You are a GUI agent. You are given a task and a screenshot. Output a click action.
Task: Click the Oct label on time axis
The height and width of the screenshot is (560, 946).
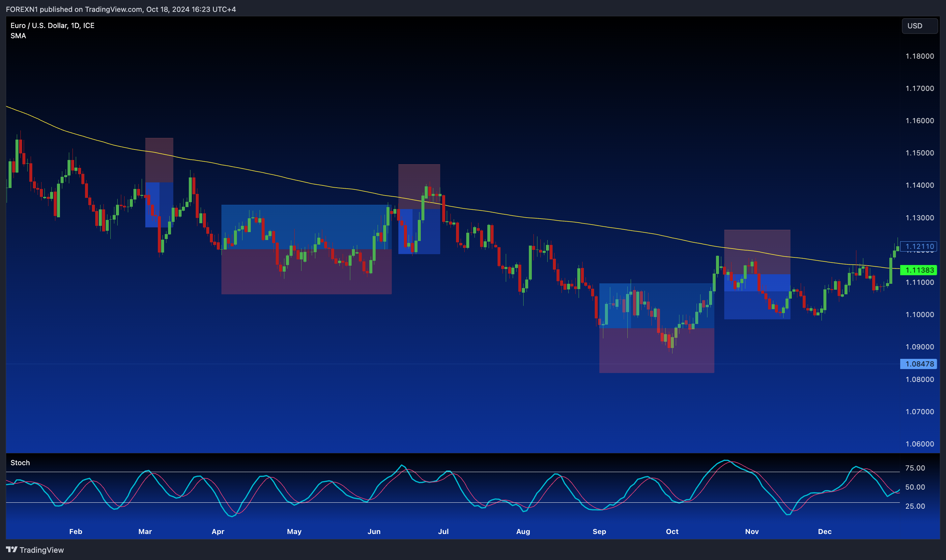click(672, 531)
